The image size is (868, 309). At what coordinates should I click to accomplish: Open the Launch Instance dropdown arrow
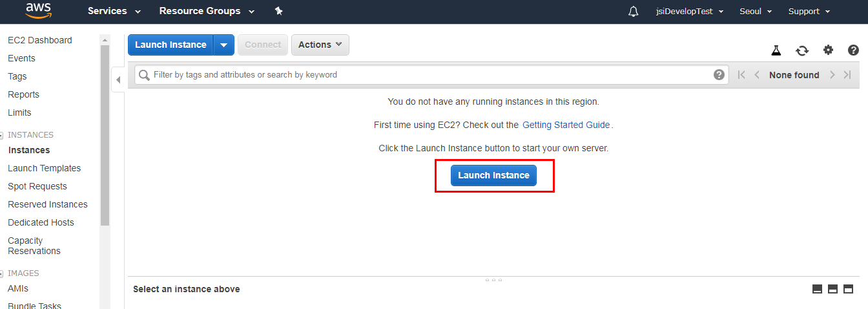tap(223, 45)
